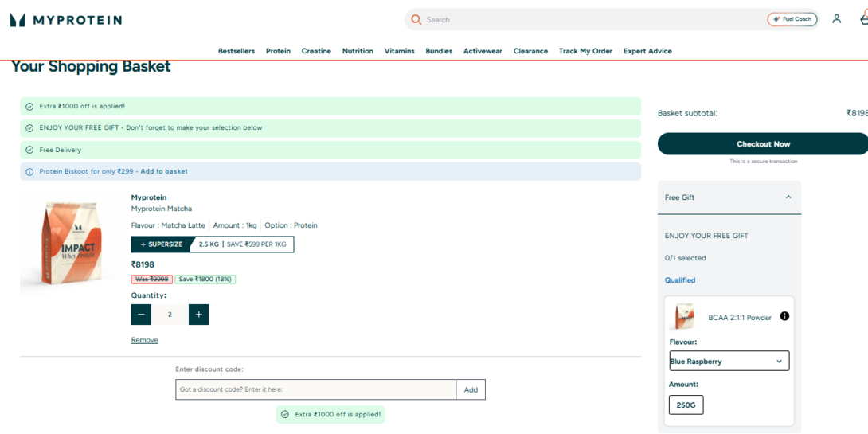Click the Checkout Now button
This screenshot has height=434, width=868.
point(763,144)
